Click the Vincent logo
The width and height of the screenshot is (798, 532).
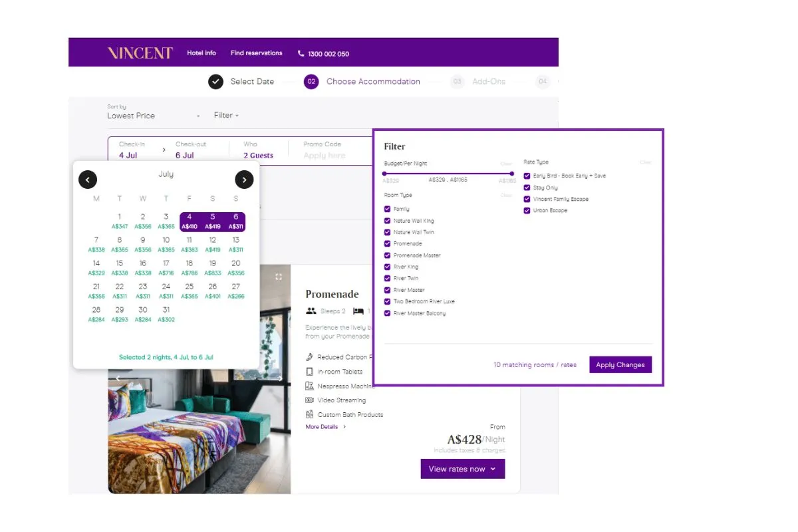coord(140,53)
